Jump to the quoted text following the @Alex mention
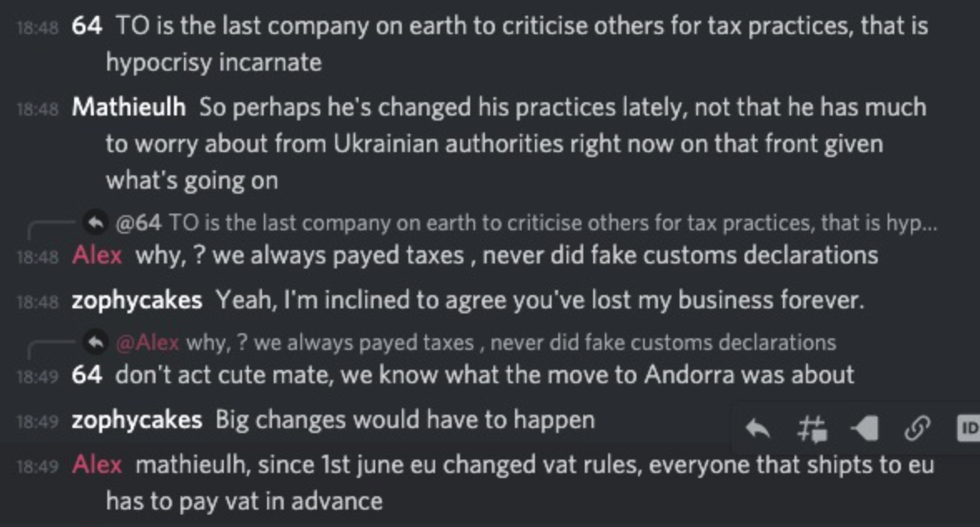This screenshot has width=980, height=527. 509,342
